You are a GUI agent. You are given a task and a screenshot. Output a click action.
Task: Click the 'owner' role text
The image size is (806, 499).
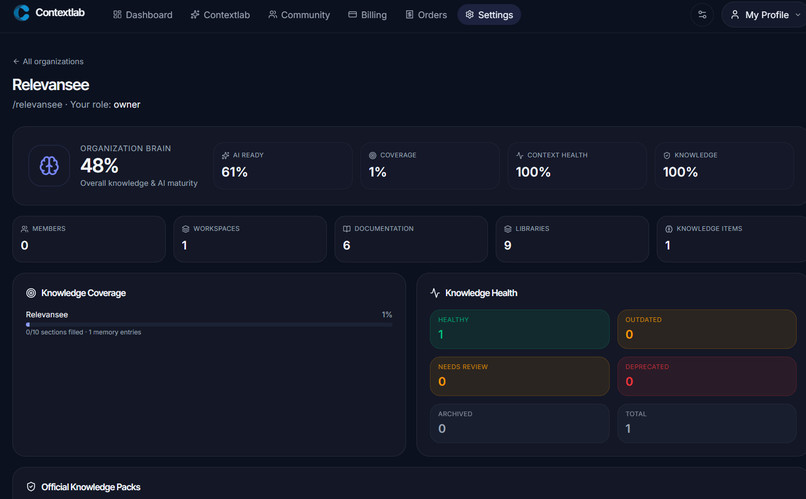[127, 104]
